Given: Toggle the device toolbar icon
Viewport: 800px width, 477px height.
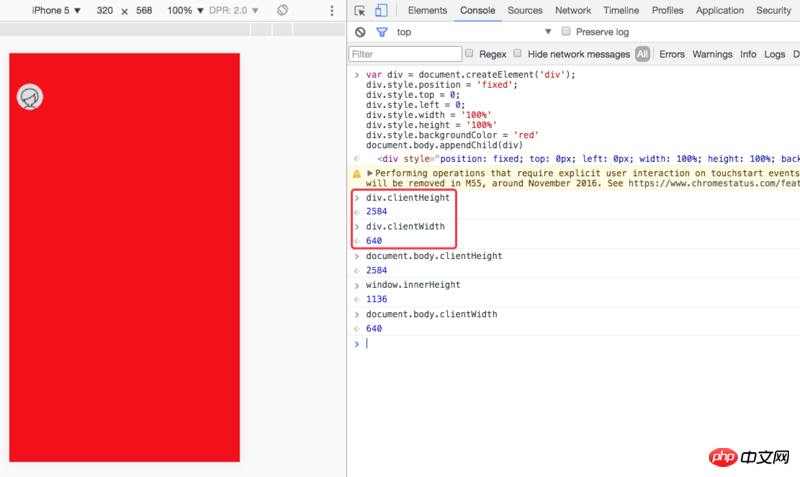Looking at the screenshot, I should point(380,10).
